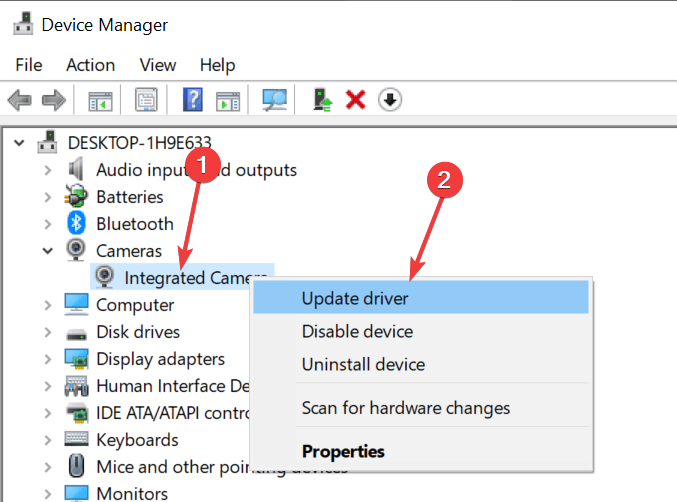The image size is (677, 502).
Task: Choose Scan for hardware changes
Action: pos(421,408)
